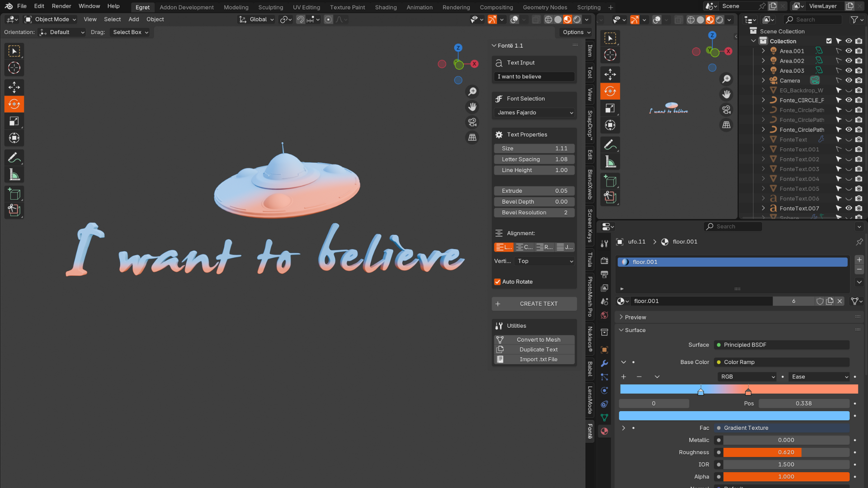Select the Move tool in left toolbar
Image resolution: width=868 pixels, height=488 pixels.
pos(14,87)
